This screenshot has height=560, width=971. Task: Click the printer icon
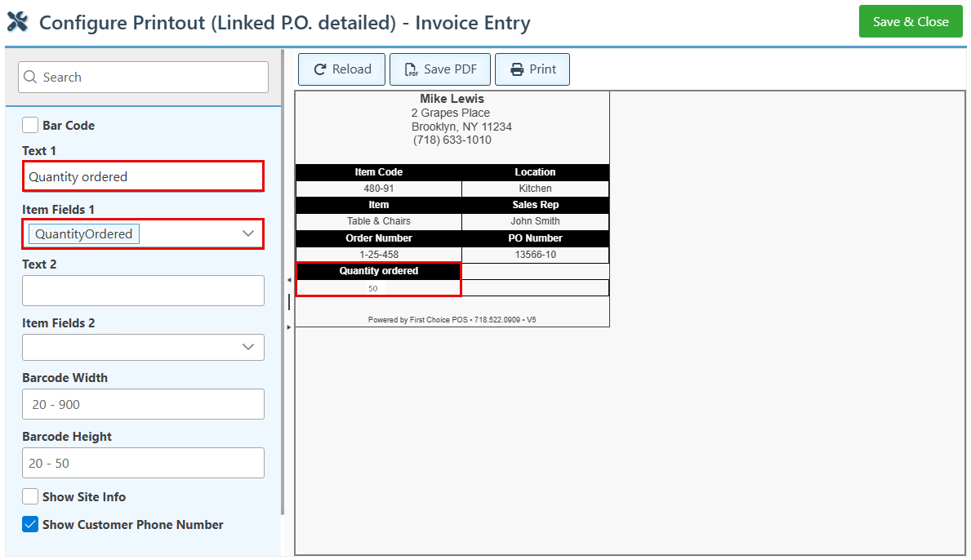[517, 69]
